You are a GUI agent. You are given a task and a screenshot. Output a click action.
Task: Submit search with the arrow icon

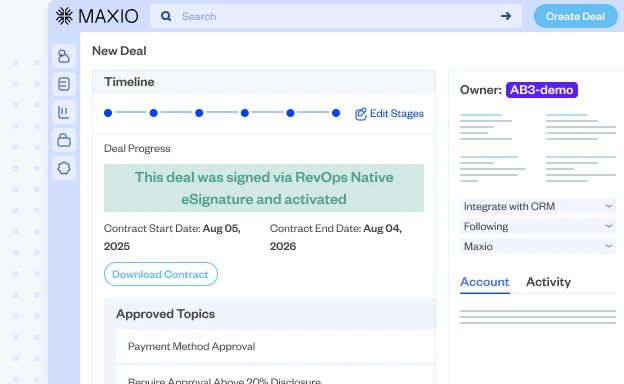(506, 16)
